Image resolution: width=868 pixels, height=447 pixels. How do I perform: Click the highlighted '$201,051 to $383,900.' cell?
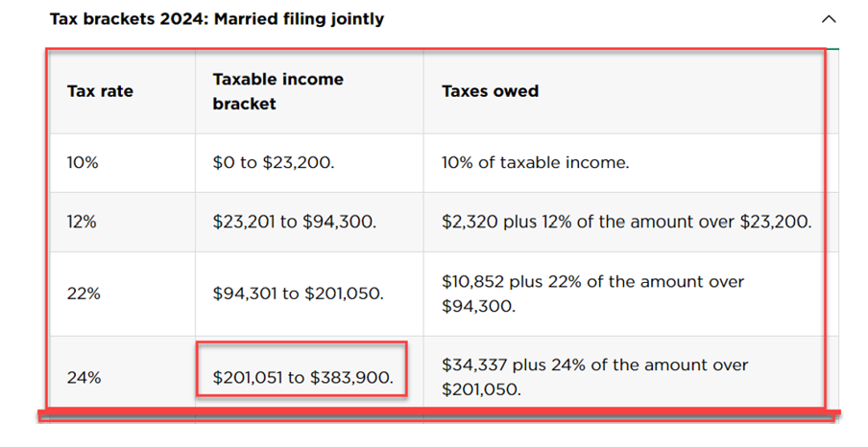[302, 378]
